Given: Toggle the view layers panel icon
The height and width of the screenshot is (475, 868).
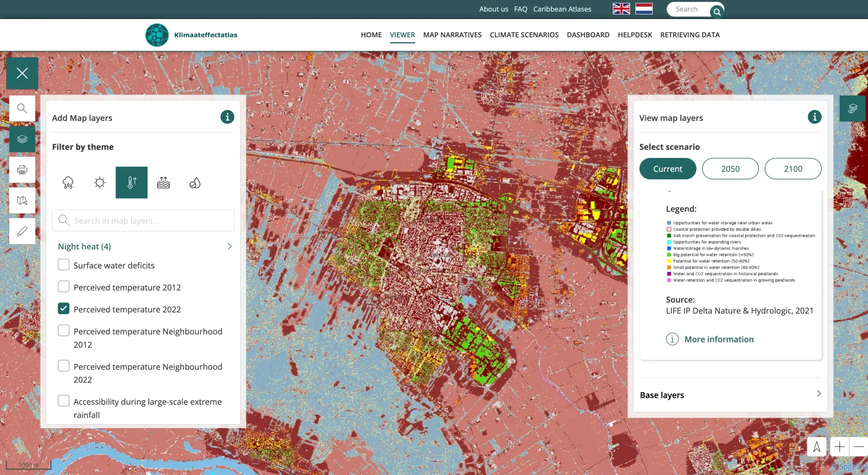Looking at the screenshot, I should (x=853, y=108).
